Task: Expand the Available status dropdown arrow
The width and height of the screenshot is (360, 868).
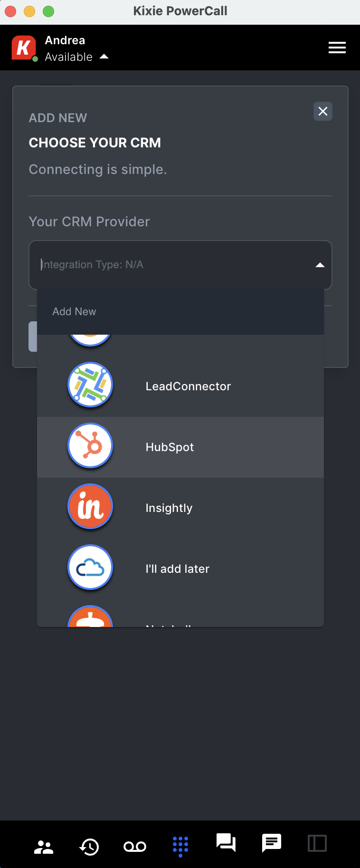Action: click(x=104, y=57)
